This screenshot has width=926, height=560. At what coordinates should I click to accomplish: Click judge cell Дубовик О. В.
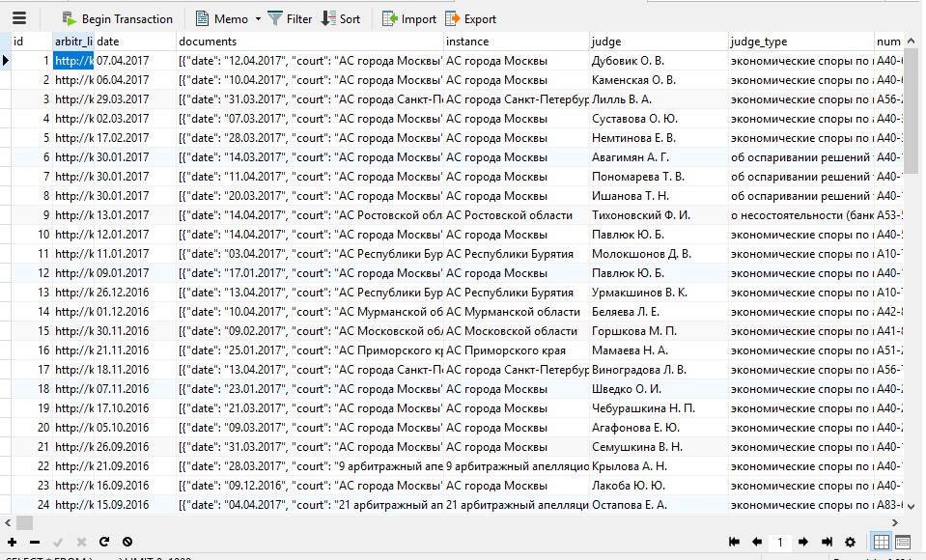(x=659, y=60)
